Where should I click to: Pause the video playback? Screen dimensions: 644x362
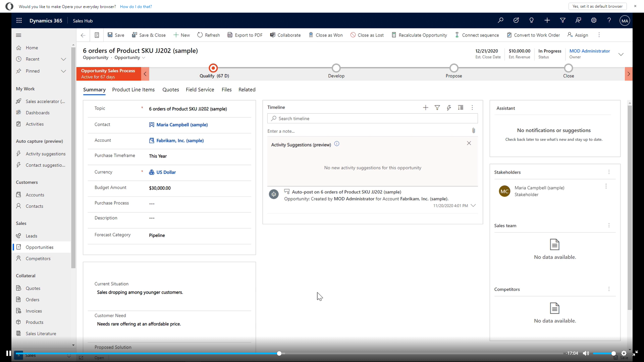[x=9, y=353]
